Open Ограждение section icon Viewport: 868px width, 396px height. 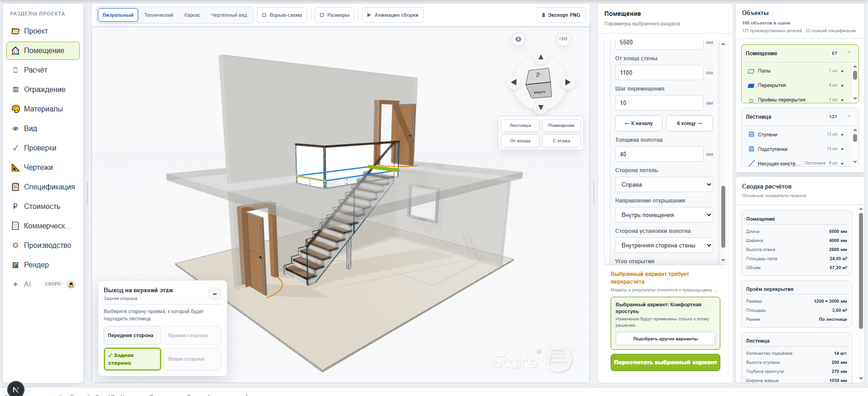tap(15, 90)
